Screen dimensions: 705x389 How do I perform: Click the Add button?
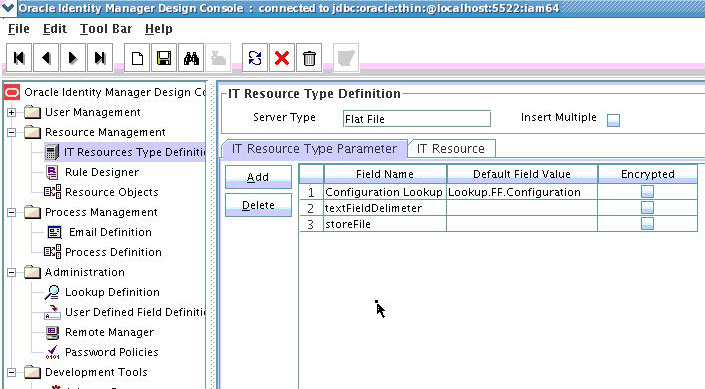(x=258, y=177)
